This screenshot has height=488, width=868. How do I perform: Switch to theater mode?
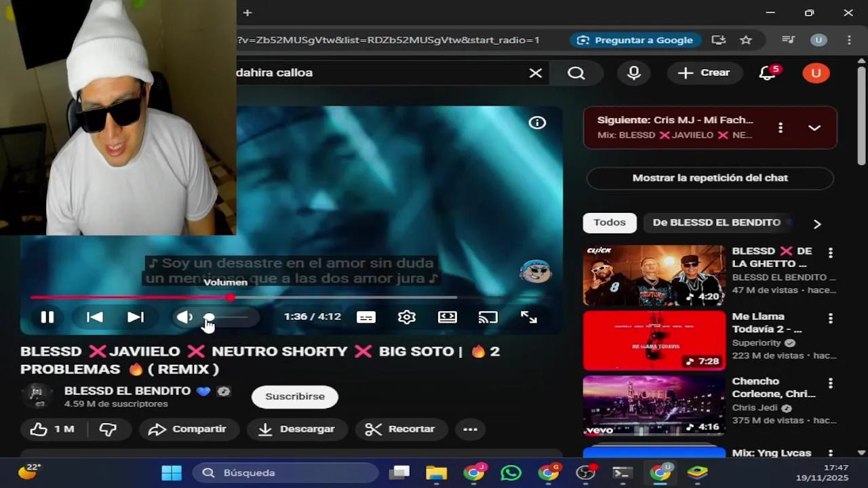coord(448,317)
